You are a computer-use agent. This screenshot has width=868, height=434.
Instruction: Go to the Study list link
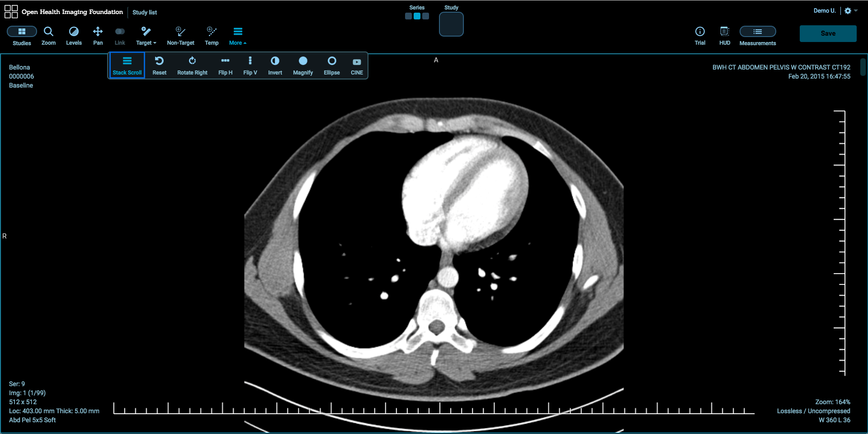click(x=145, y=12)
